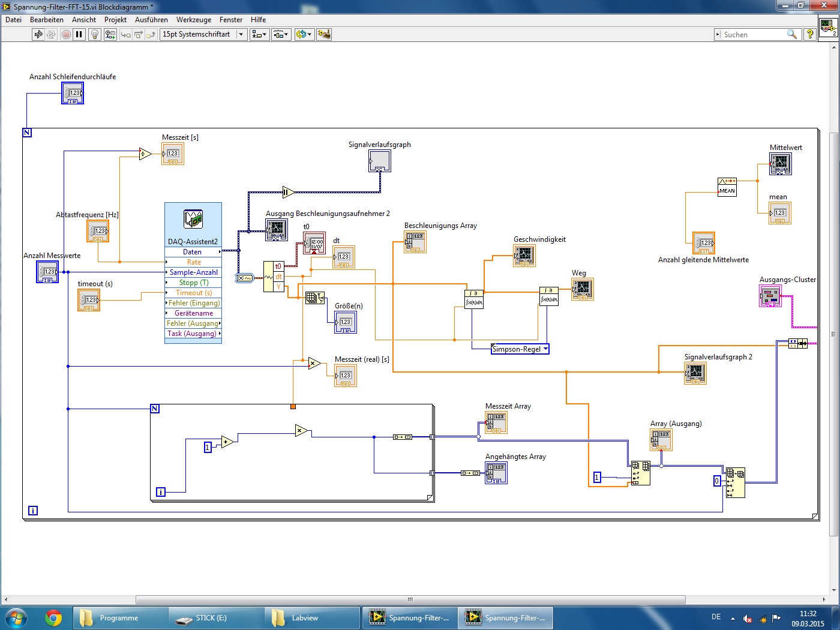This screenshot has width=840, height=630.
Task: Select the Mittelwert graph terminal
Action: 781,164
